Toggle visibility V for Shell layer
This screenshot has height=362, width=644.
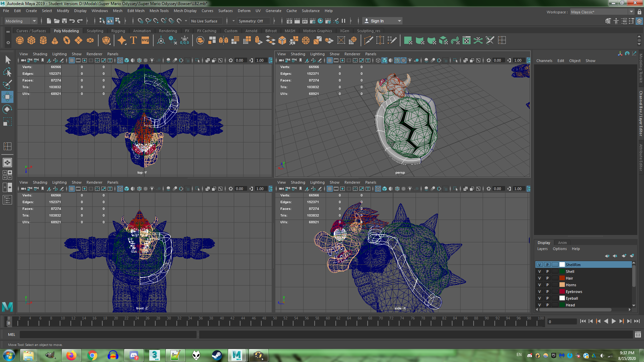(539, 271)
